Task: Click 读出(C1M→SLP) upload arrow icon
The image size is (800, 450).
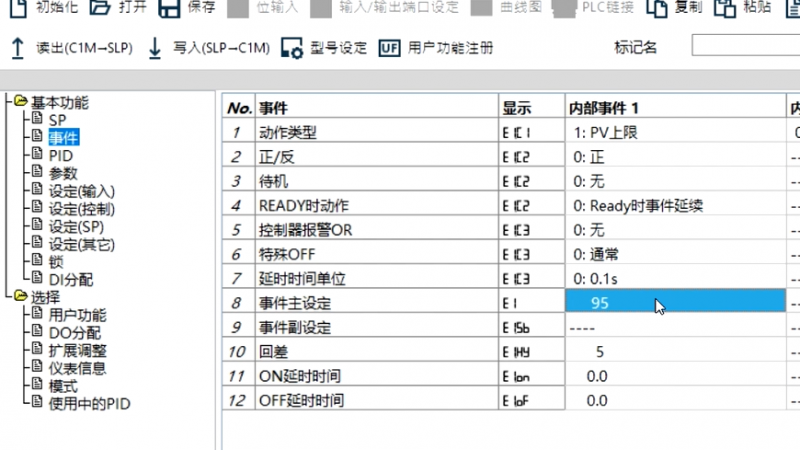Action: 17,48
